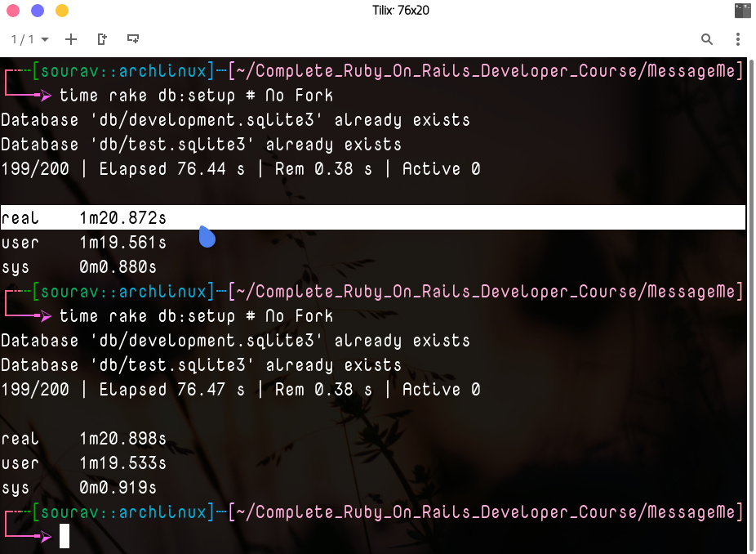
Task: Click the pink close window button
Action: [x=13, y=11]
